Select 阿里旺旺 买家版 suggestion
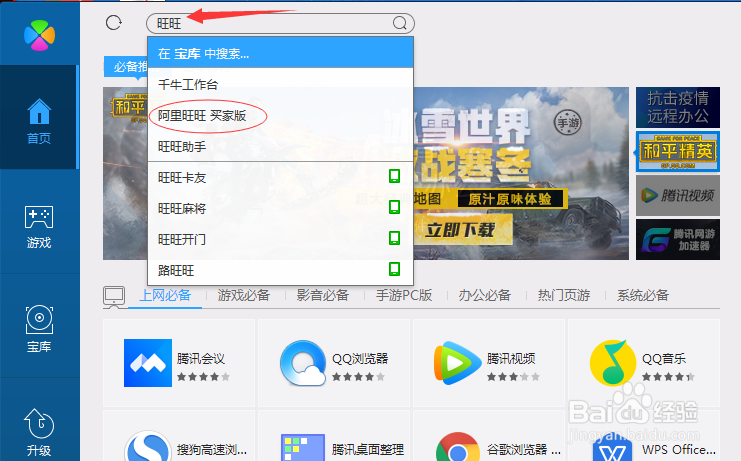This screenshot has height=461, width=741. [281, 116]
